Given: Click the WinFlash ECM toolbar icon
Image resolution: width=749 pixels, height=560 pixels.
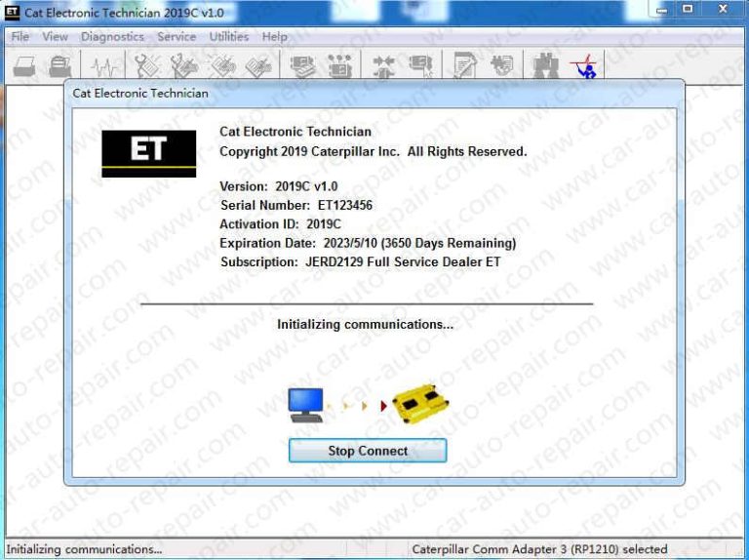Looking at the screenshot, I should [x=421, y=65].
